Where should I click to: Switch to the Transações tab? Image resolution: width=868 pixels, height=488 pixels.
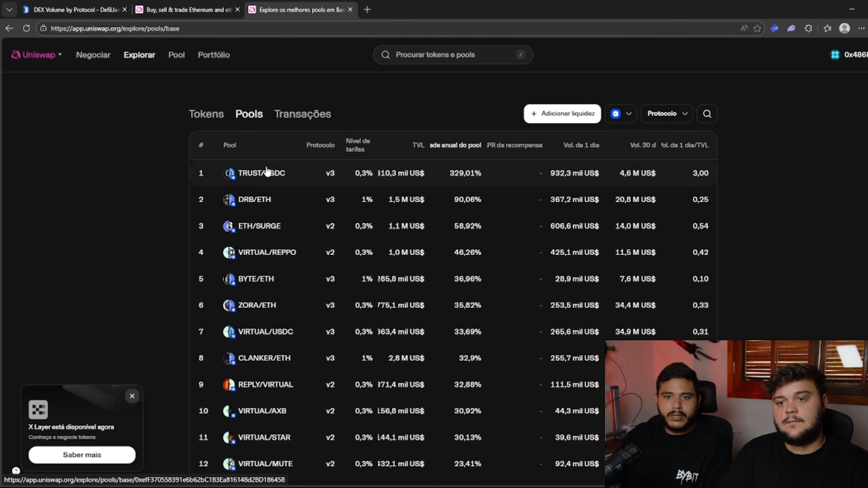click(x=302, y=114)
